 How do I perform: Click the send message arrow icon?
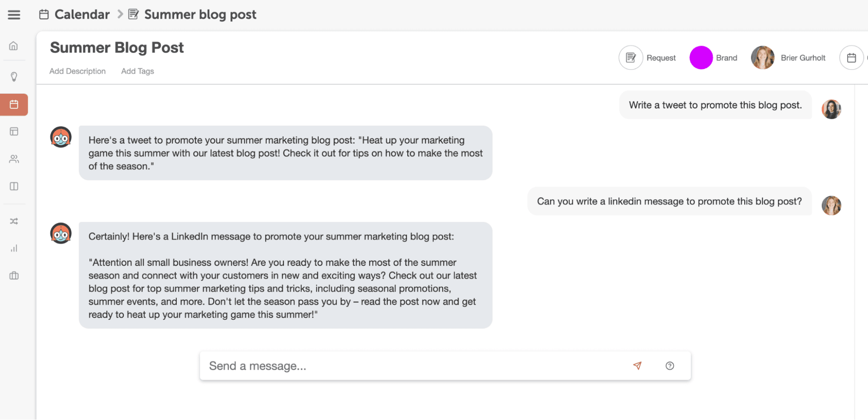[x=637, y=366]
